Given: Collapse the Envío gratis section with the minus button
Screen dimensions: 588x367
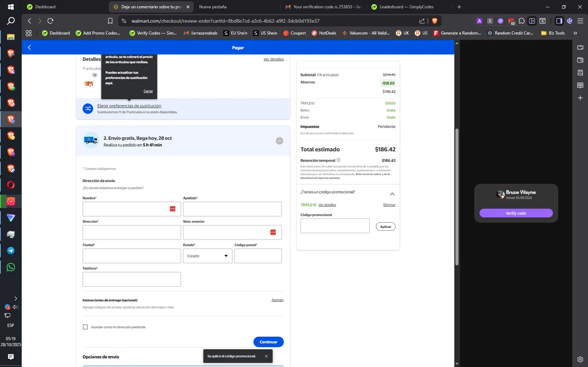Looking at the screenshot, I should tap(279, 141).
